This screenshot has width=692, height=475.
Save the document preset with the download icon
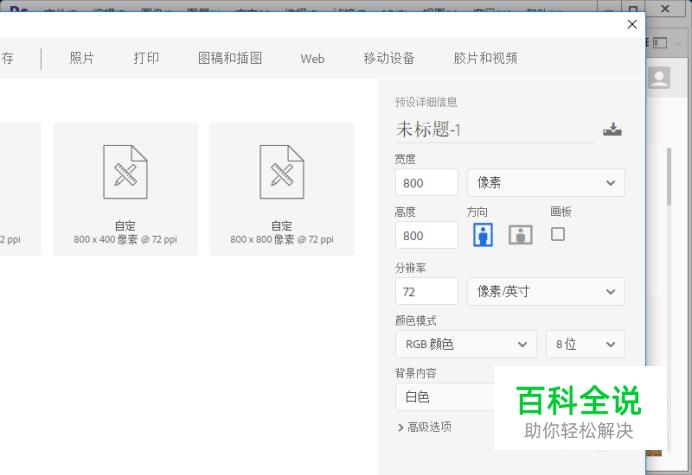point(612,129)
